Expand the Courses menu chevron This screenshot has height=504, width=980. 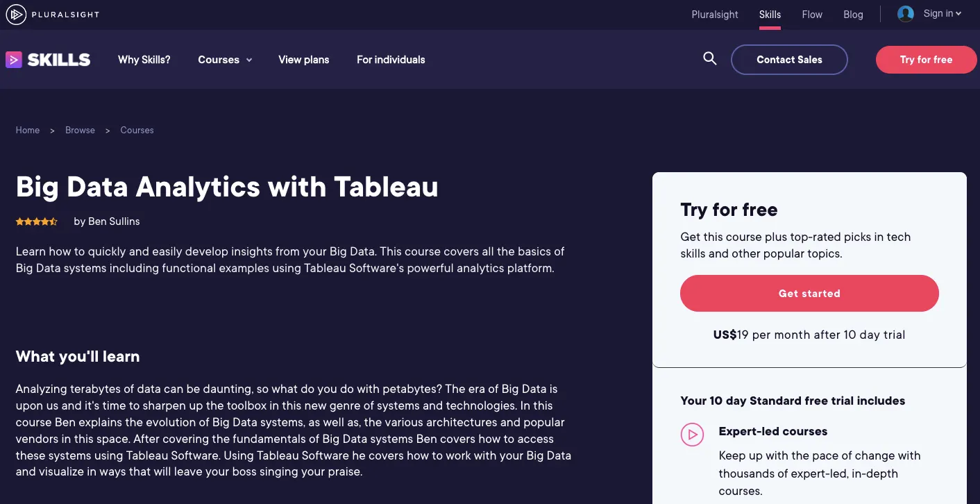click(x=249, y=60)
